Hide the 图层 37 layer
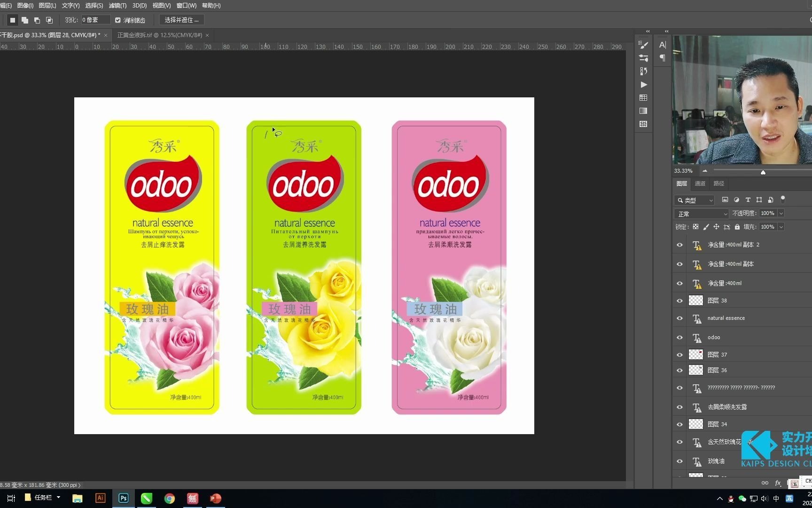This screenshot has height=508, width=812. [679, 355]
